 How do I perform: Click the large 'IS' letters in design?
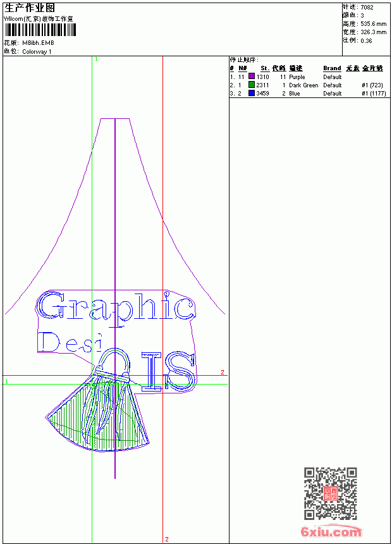[x=167, y=371]
